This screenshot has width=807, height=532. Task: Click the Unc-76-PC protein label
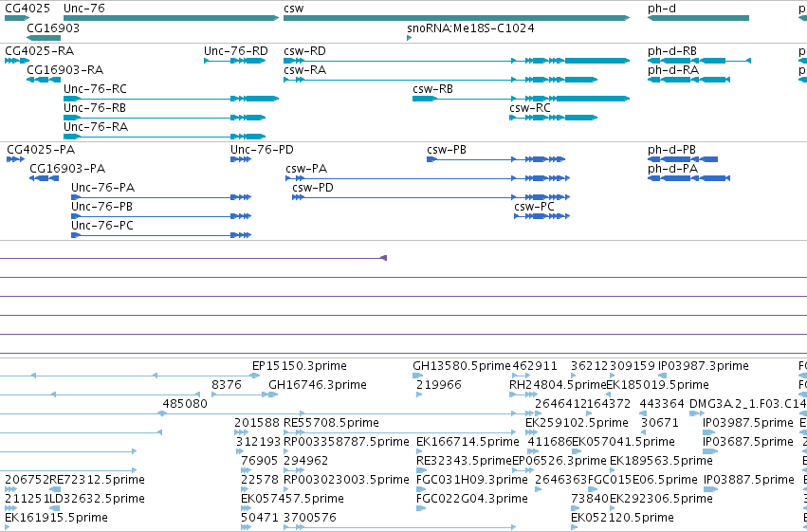(x=102, y=226)
